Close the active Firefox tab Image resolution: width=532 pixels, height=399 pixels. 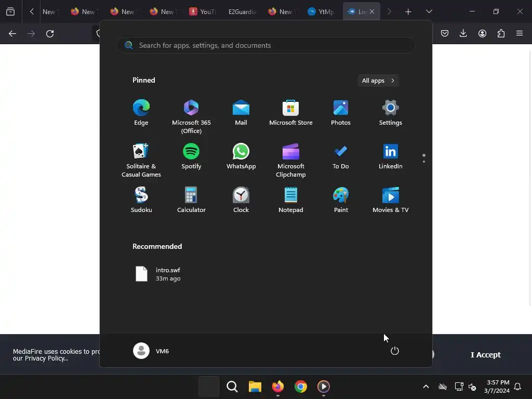[x=372, y=11]
